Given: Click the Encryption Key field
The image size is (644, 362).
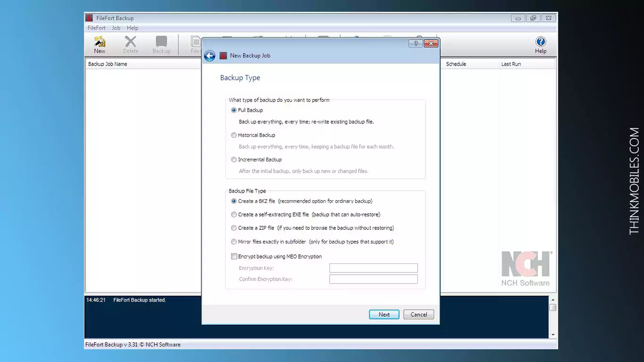Looking at the screenshot, I should (373, 268).
